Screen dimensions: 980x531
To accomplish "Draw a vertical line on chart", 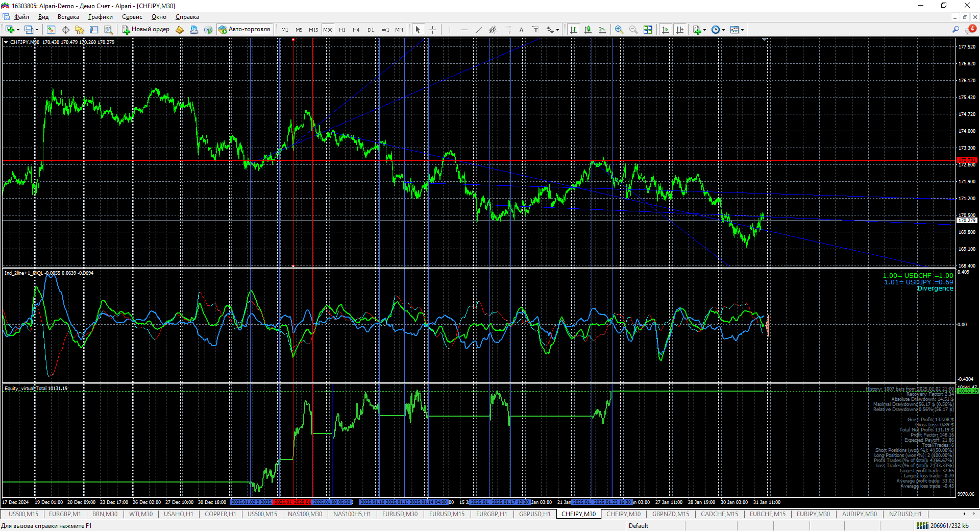I will (450, 30).
